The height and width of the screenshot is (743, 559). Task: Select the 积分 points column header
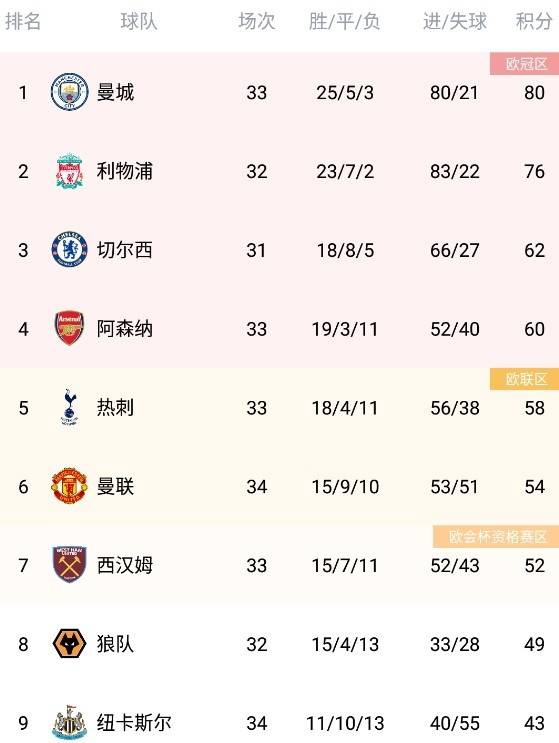point(534,21)
